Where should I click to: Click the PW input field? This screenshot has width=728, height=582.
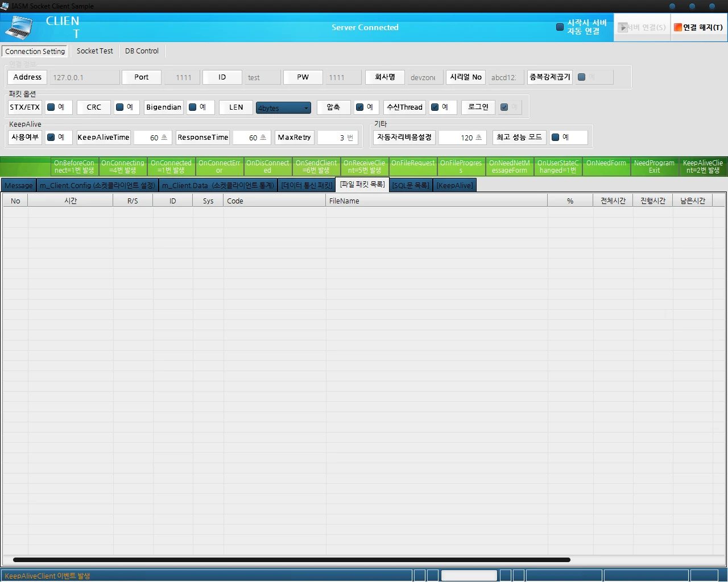tap(344, 77)
